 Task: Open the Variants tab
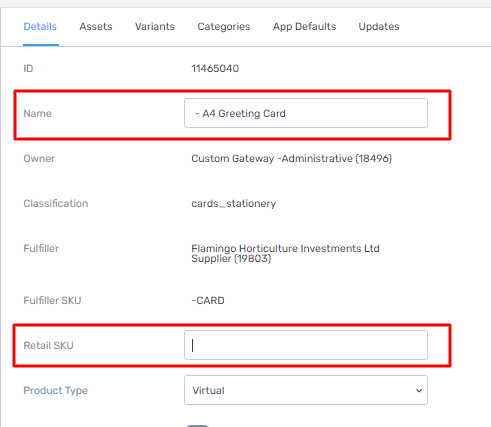tap(155, 27)
